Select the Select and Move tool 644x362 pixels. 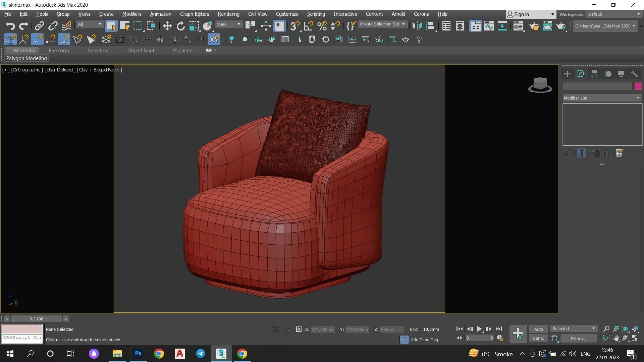[x=167, y=26]
